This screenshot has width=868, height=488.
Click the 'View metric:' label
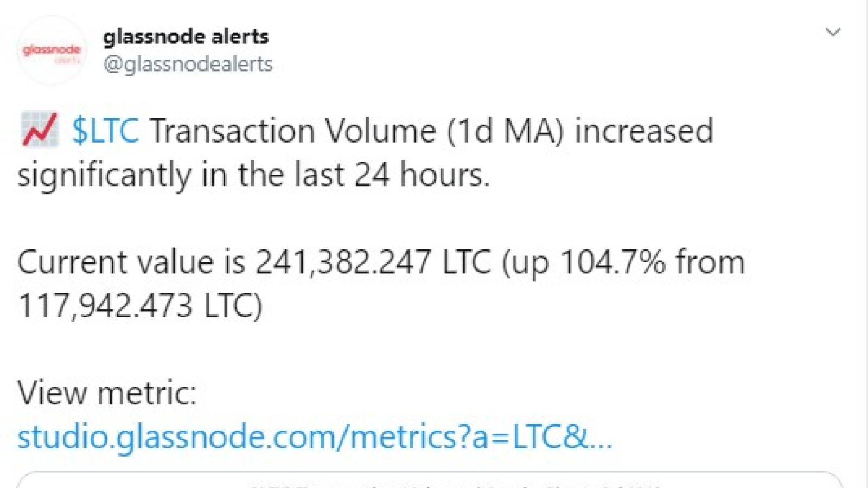coord(107,393)
